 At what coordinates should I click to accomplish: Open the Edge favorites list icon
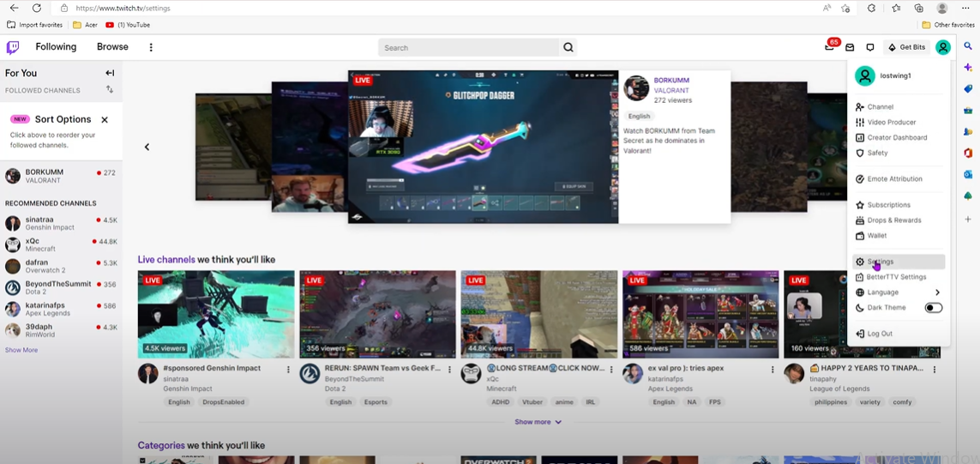[896, 8]
